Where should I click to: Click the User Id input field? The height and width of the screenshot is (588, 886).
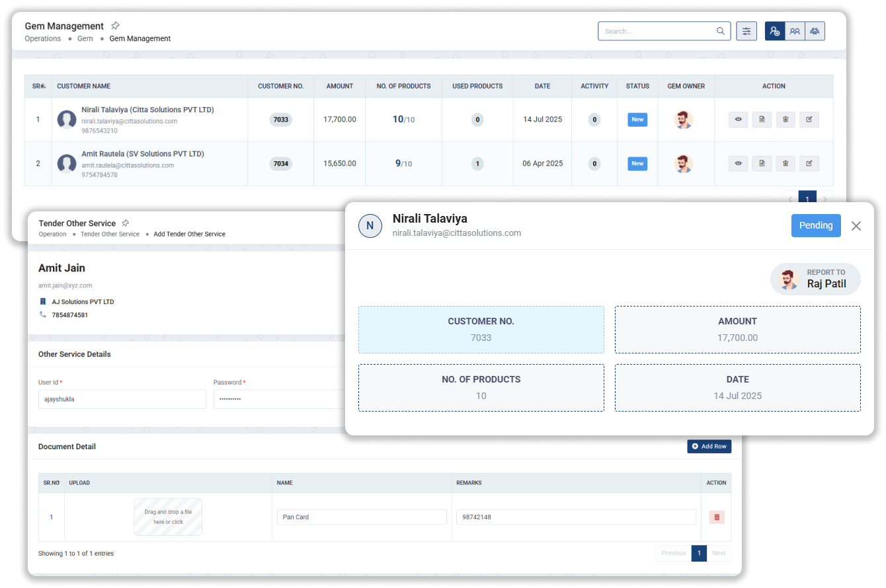(122, 399)
